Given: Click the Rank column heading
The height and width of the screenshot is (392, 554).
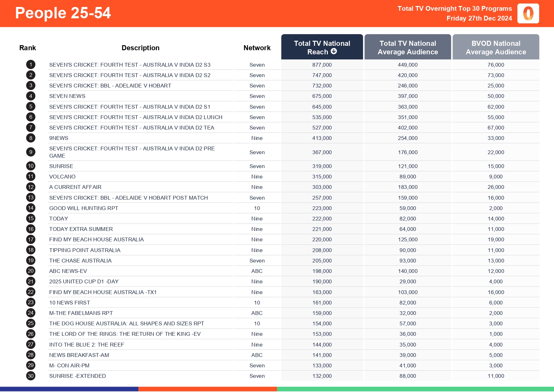Looking at the screenshot, I should click(x=27, y=48).
